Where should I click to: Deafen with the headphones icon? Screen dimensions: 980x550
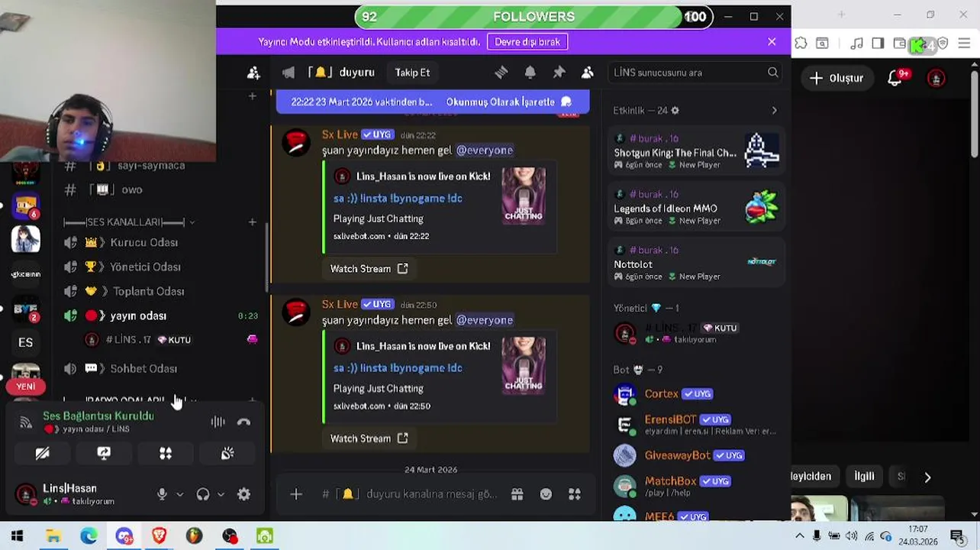pos(203,494)
